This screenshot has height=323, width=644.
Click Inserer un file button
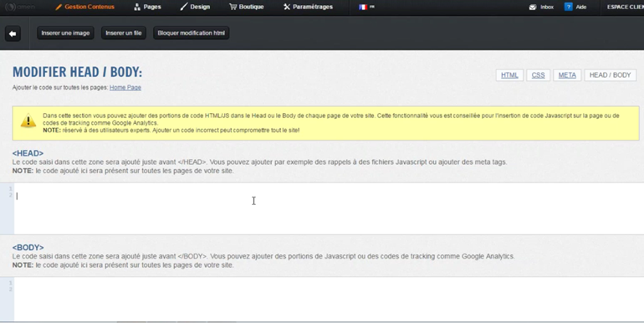click(124, 33)
